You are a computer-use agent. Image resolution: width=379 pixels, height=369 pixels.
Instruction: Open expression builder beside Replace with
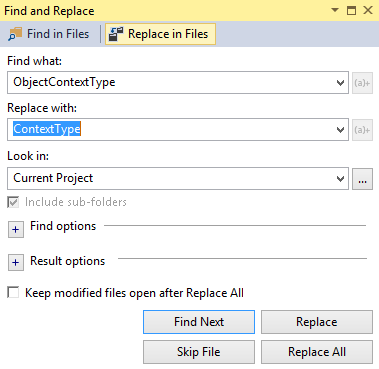(362, 130)
